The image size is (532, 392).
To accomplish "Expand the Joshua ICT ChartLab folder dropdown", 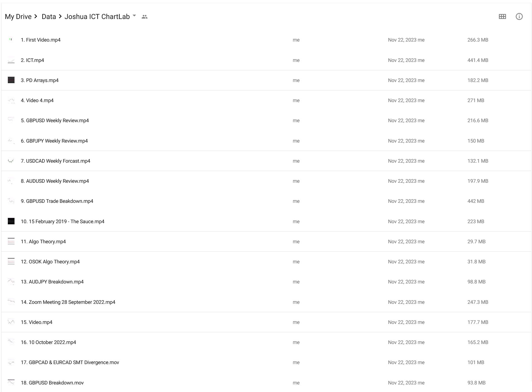I will pyautogui.click(x=134, y=16).
